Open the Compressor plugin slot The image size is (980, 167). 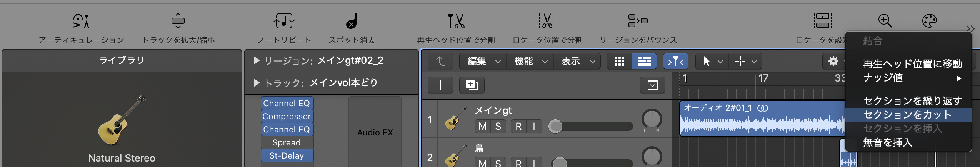tap(287, 116)
